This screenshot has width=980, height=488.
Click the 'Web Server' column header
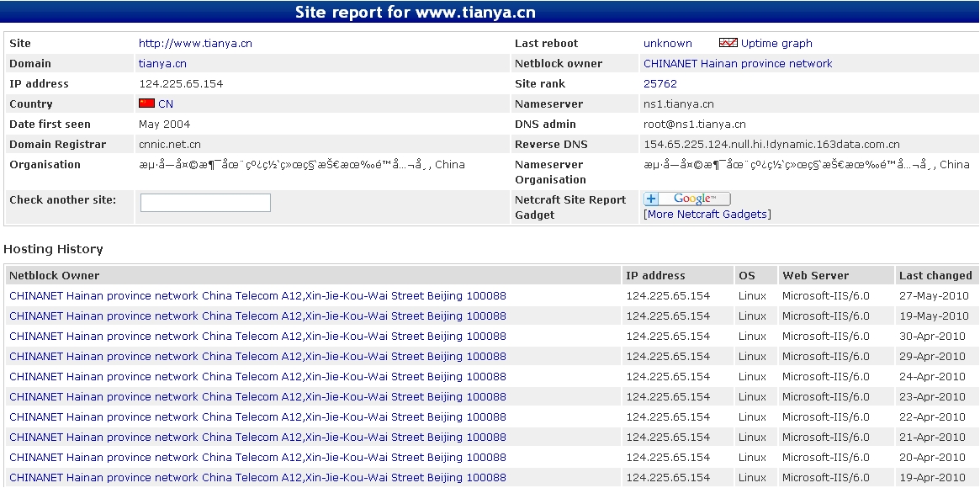tap(816, 276)
